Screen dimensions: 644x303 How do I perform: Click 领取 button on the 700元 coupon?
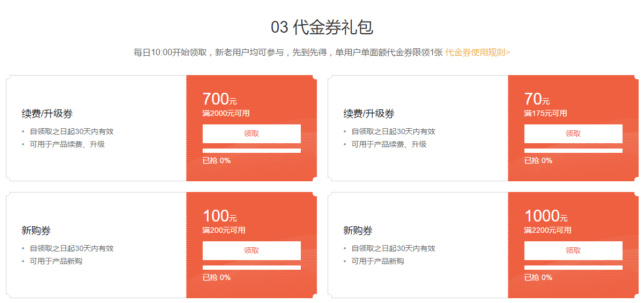(x=251, y=134)
